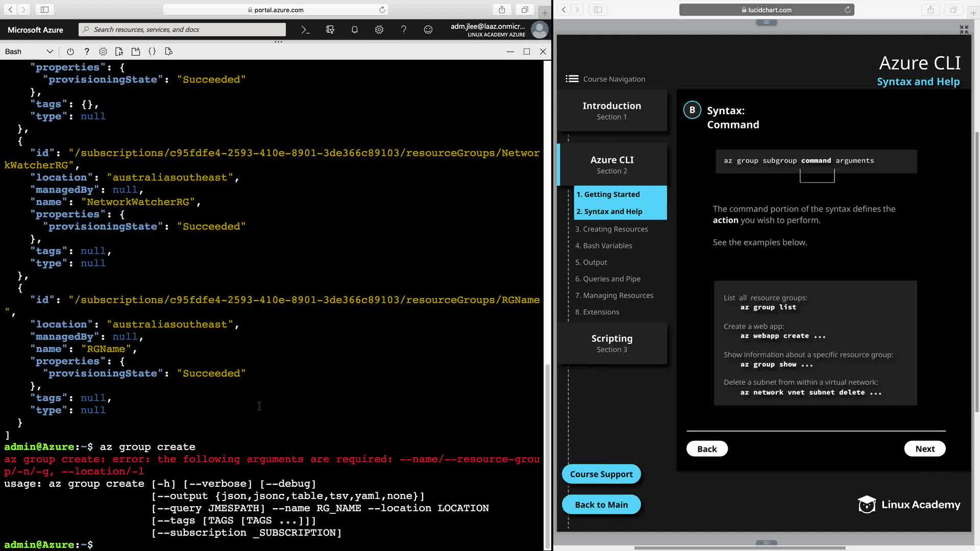Open Cloud Shell settings gear
The image size is (980, 551).
point(103,52)
